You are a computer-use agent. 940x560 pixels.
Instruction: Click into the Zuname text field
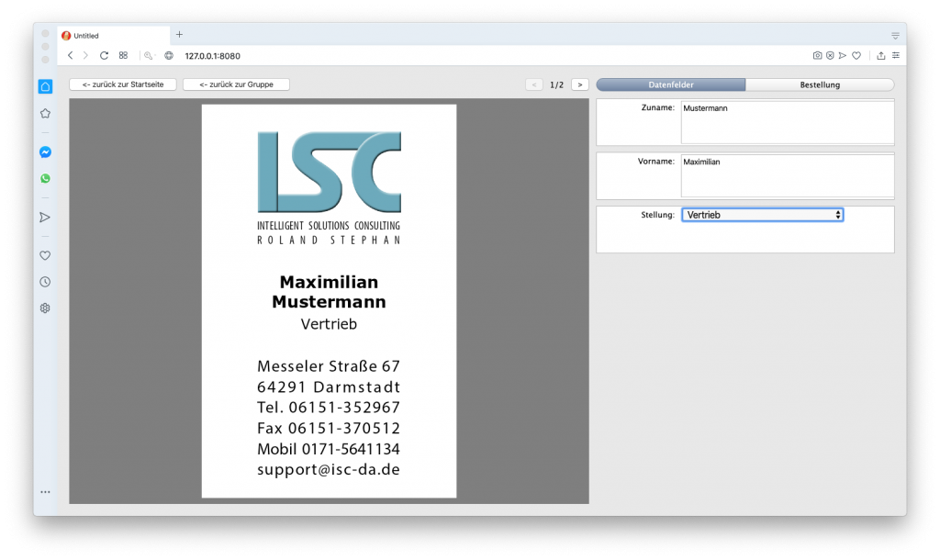click(787, 122)
